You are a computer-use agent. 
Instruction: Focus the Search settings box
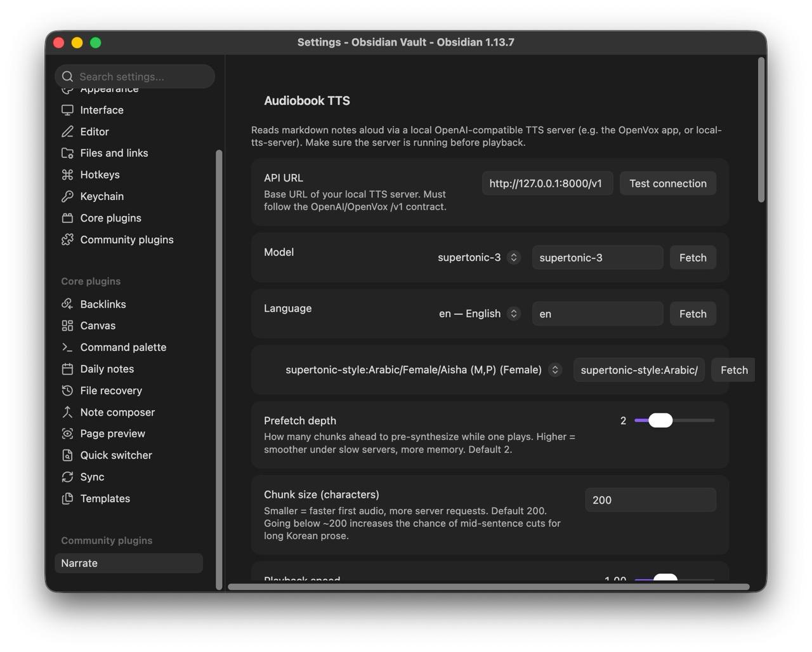tap(134, 76)
